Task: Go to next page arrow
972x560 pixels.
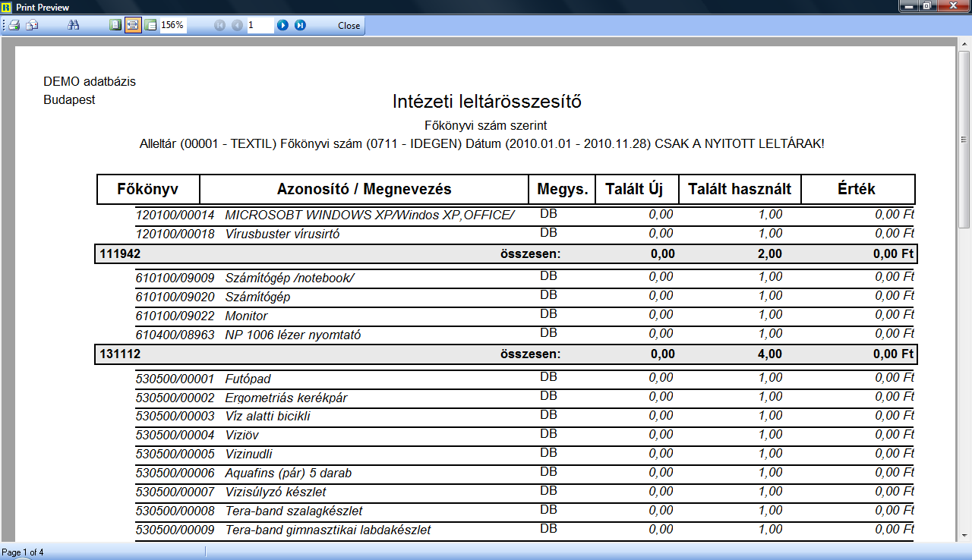Action: (x=282, y=25)
